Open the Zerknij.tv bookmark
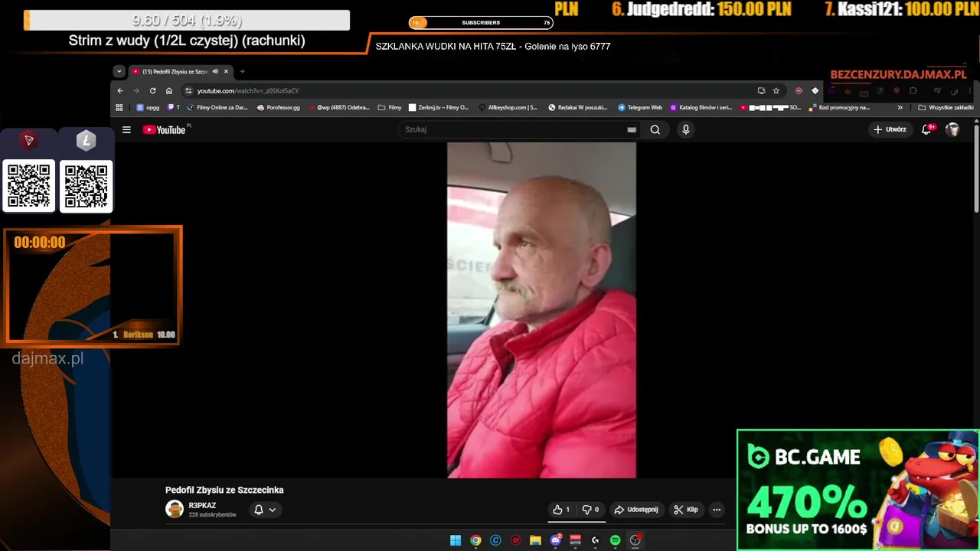Image resolution: width=980 pixels, height=551 pixels. pyautogui.click(x=439, y=108)
